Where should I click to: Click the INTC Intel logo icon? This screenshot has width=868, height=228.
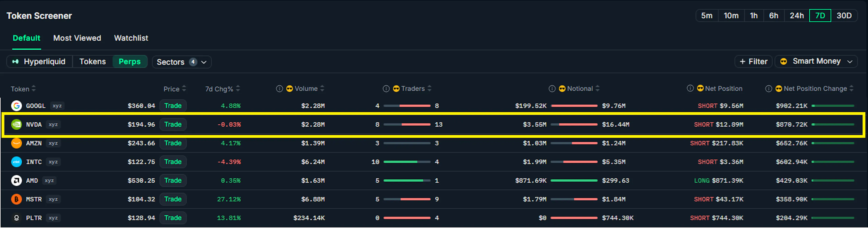[x=16, y=162]
